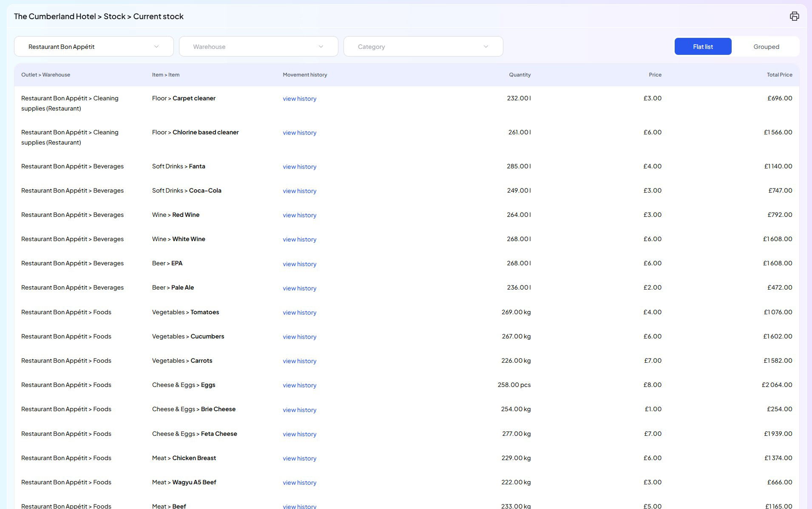812x509 pixels.
Task: Open Tomatoes movement history
Action: click(x=299, y=313)
